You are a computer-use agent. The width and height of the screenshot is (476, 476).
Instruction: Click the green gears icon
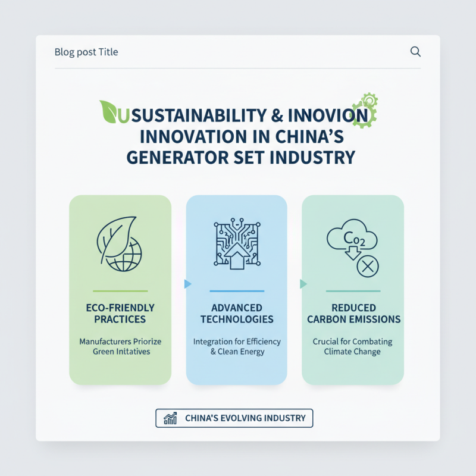coord(365,109)
